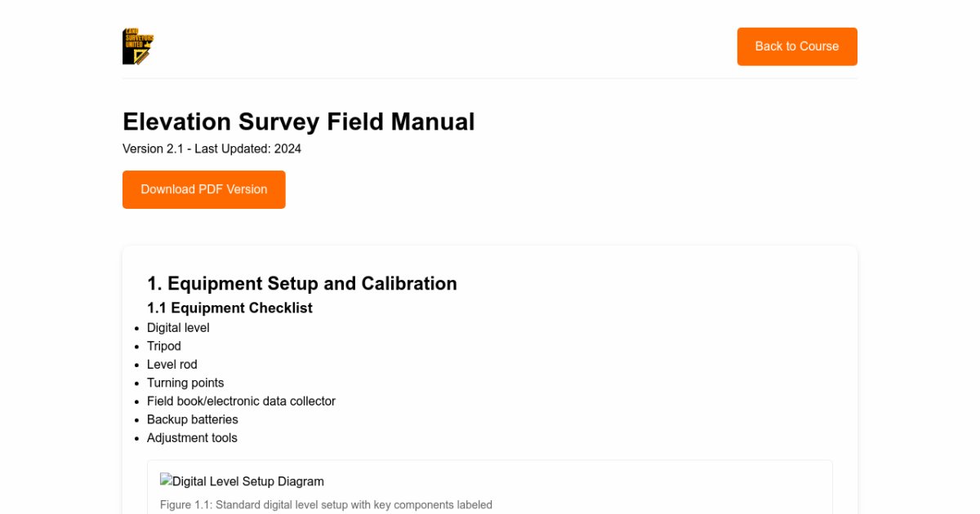
Task: Click the 'Digital Level Setup Diagram' alt text
Action: tap(249, 481)
